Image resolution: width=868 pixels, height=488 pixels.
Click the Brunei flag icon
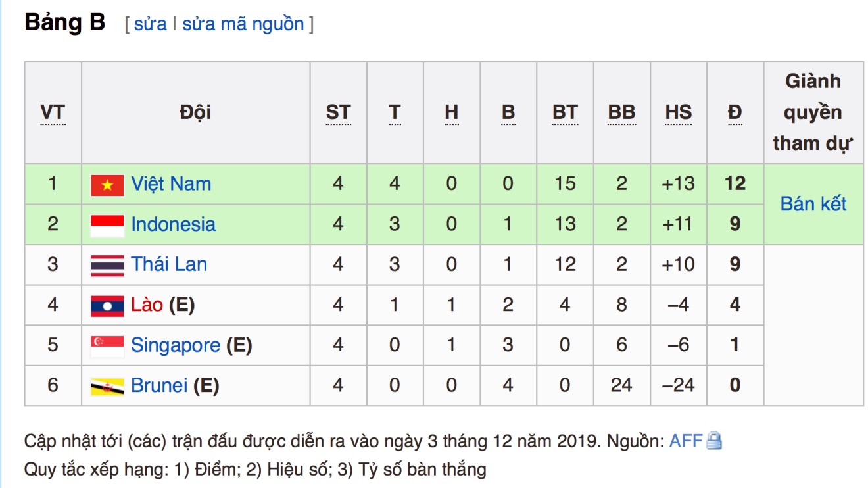[107, 387]
